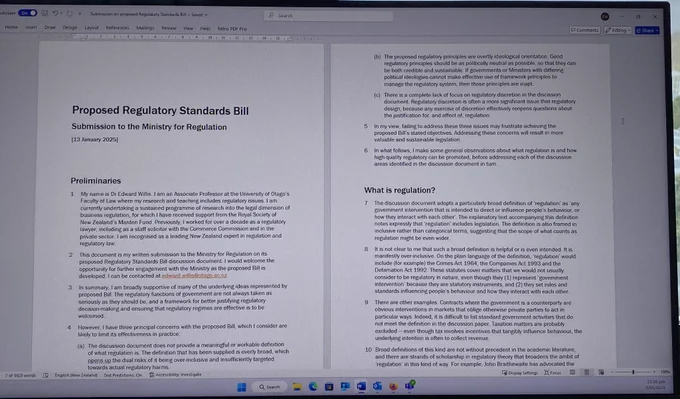Open the Comments pane button

pyautogui.click(x=585, y=30)
